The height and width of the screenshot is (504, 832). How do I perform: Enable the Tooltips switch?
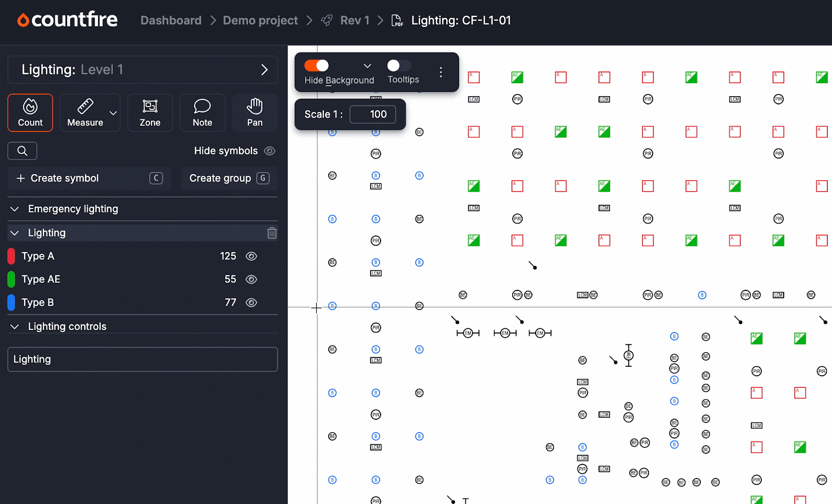[x=399, y=65]
